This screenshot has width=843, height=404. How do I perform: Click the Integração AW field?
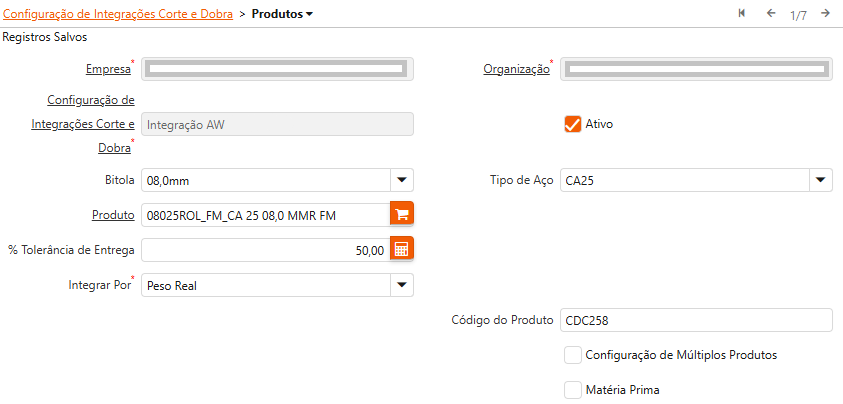pyautogui.click(x=277, y=124)
